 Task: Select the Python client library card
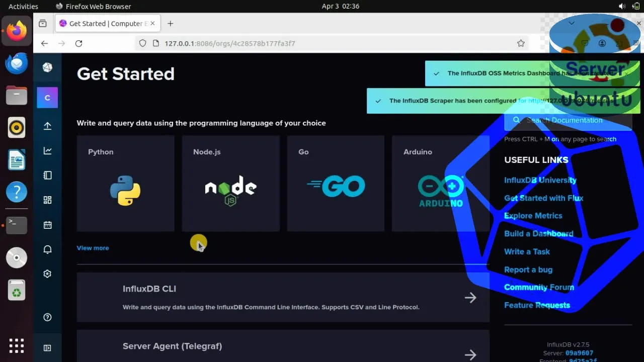[125, 184]
